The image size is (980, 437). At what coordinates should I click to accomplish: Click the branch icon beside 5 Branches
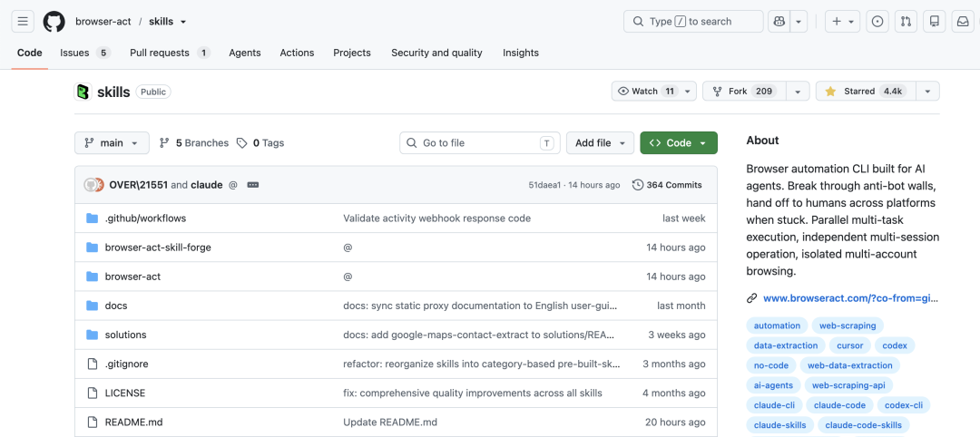point(164,143)
